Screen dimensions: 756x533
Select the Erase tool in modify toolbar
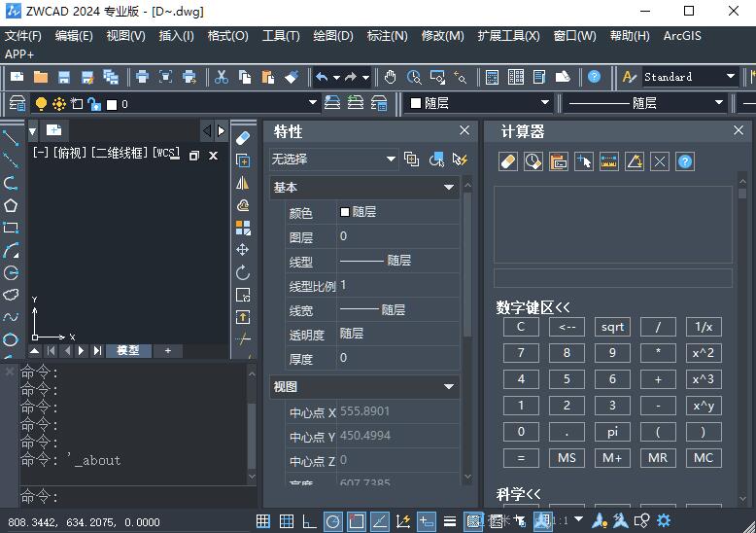pos(243,137)
